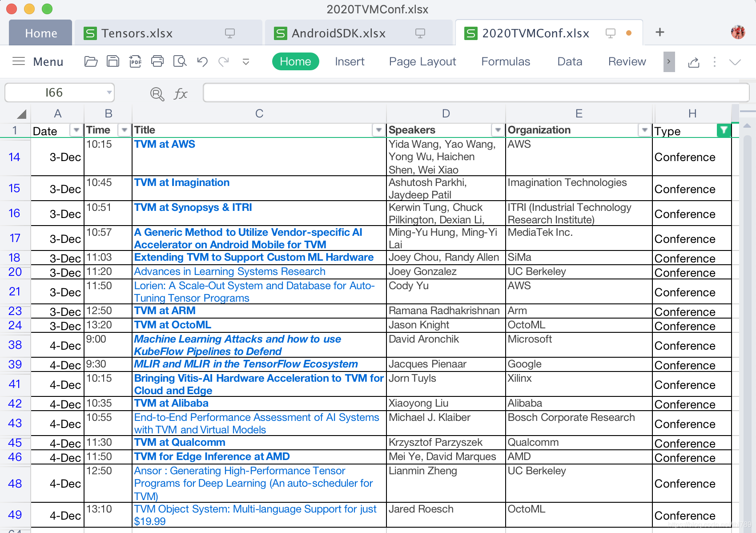Click the zoom magnifier beside fx
The image size is (756, 533).
tap(157, 94)
